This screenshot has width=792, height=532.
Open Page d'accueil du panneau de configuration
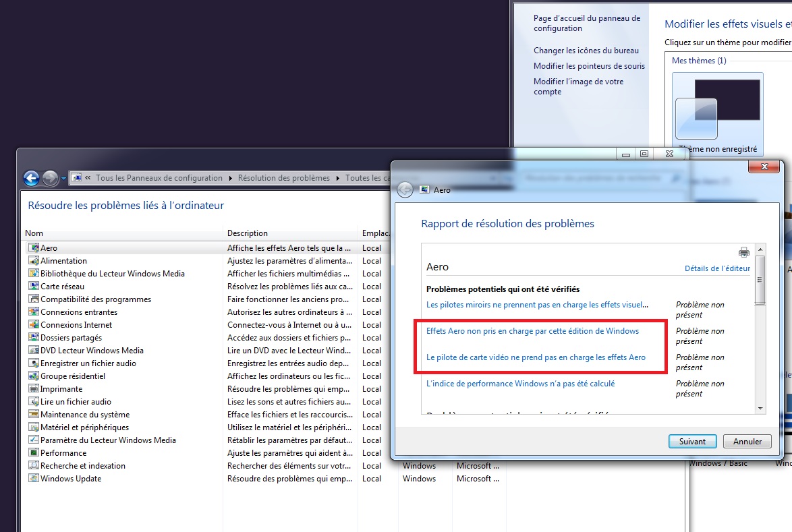pyautogui.click(x=587, y=23)
